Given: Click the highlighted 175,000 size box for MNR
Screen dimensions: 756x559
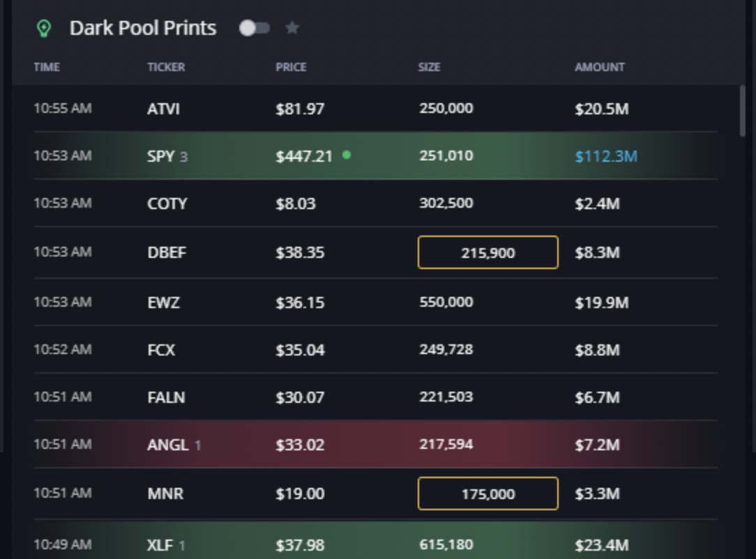Looking at the screenshot, I should pyautogui.click(x=487, y=493).
